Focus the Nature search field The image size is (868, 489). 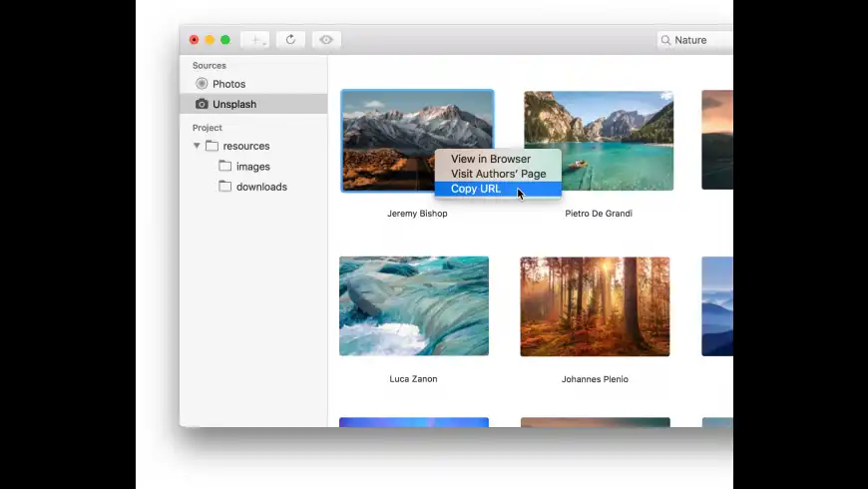tap(694, 40)
